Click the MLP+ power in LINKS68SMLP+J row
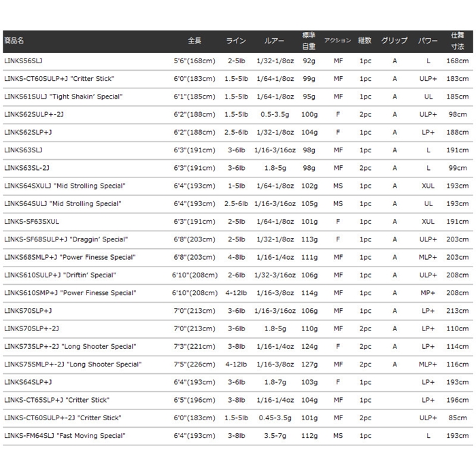 click(428, 257)
